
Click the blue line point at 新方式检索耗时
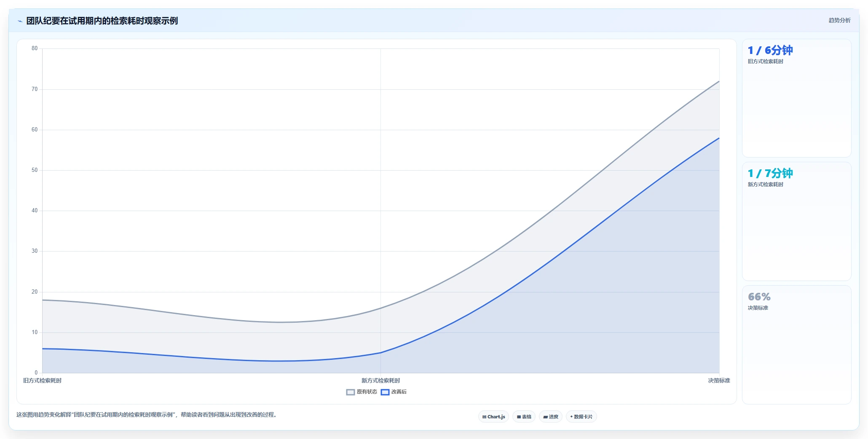click(380, 353)
